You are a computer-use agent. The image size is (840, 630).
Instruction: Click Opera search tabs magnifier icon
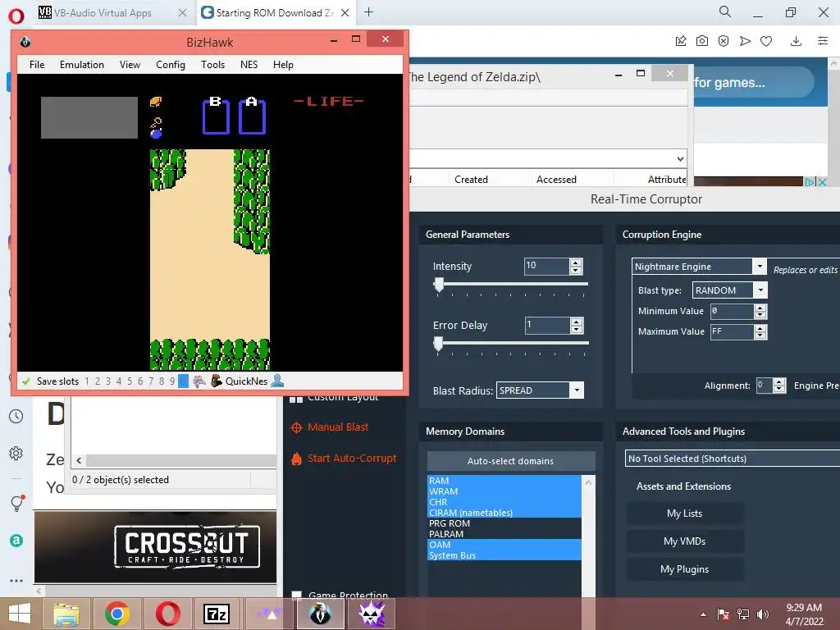[x=725, y=11]
